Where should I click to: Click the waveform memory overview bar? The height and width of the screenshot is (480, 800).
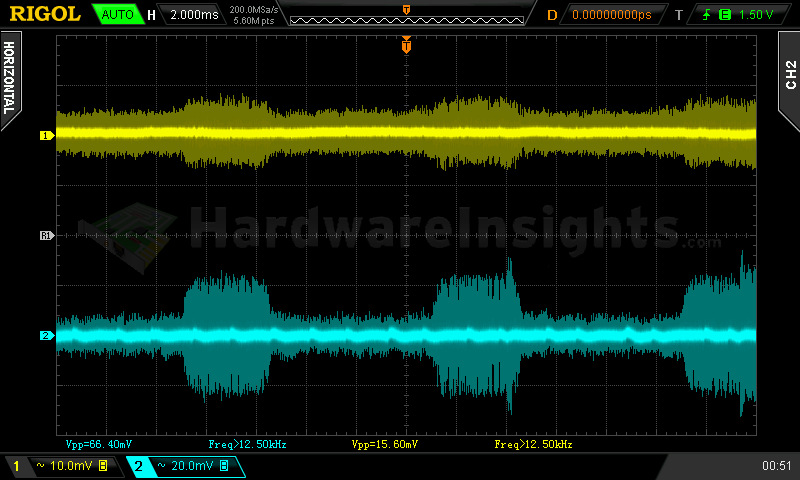pyautogui.click(x=407, y=20)
